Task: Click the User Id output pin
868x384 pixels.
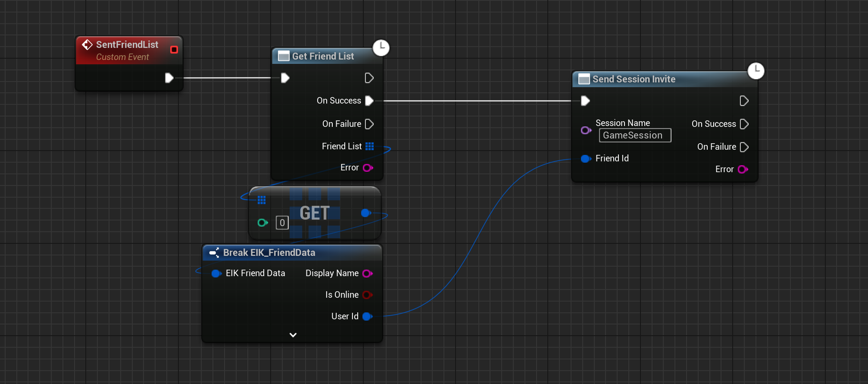Action: [x=367, y=316]
